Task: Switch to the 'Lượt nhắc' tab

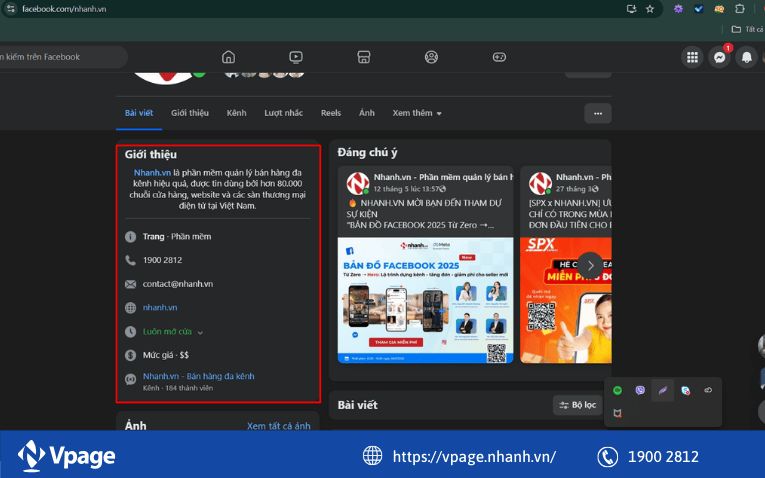Action: pyautogui.click(x=283, y=113)
